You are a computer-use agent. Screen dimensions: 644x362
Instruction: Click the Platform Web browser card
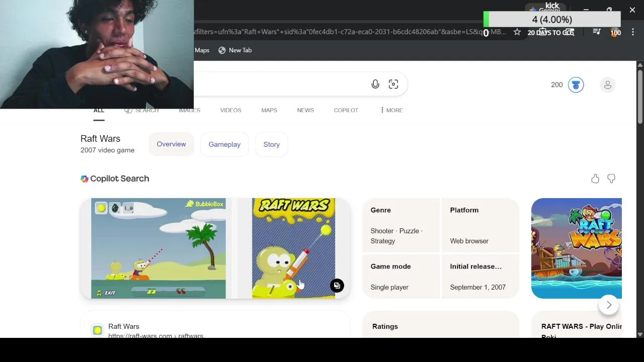[x=480, y=225]
